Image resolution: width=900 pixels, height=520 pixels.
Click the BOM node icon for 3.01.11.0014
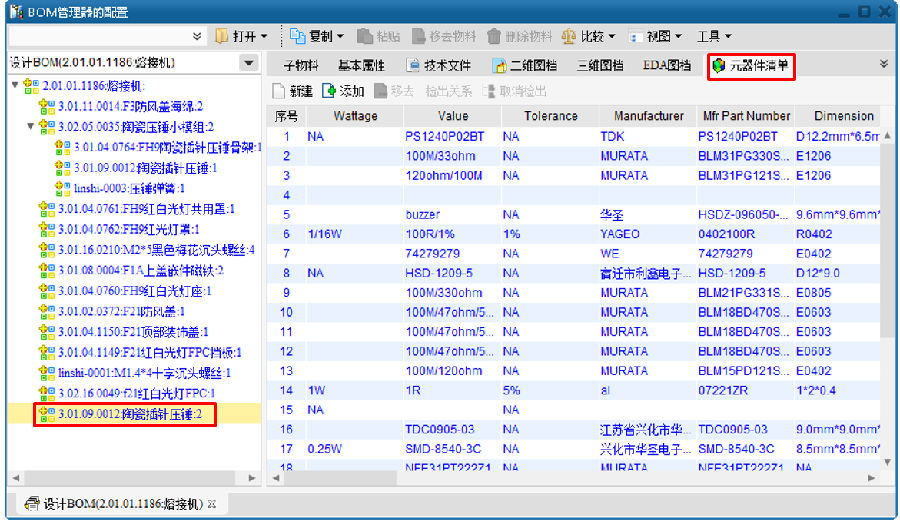(46, 106)
